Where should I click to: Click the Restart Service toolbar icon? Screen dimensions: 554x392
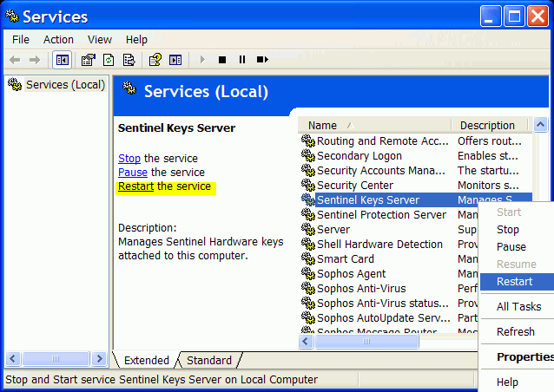tap(262, 60)
